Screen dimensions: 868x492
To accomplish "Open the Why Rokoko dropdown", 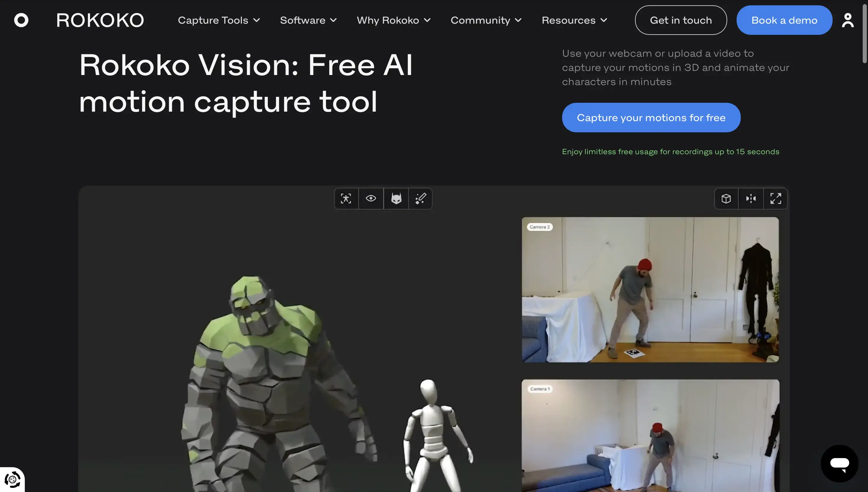I will pyautogui.click(x=394, y=20).
